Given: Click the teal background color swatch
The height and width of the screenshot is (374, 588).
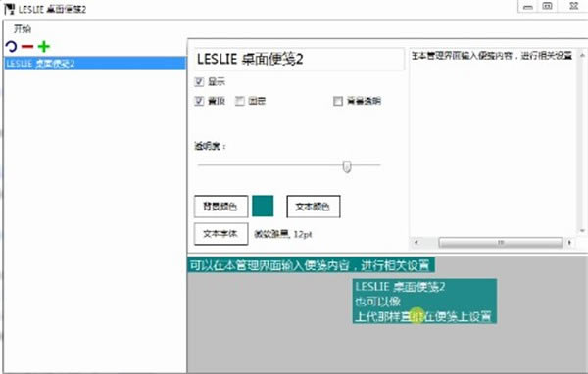Looking at the screenshot, I should click(x=263, y=207).
